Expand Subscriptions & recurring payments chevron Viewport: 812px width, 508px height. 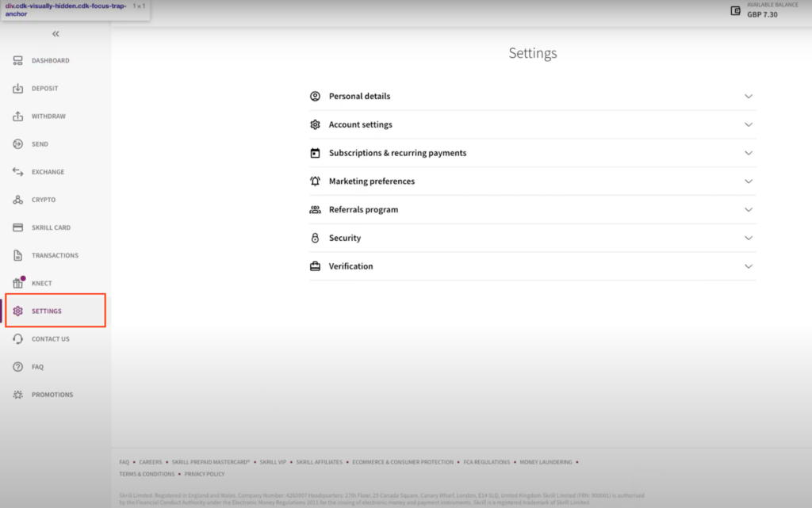click(x=749, y=153)
